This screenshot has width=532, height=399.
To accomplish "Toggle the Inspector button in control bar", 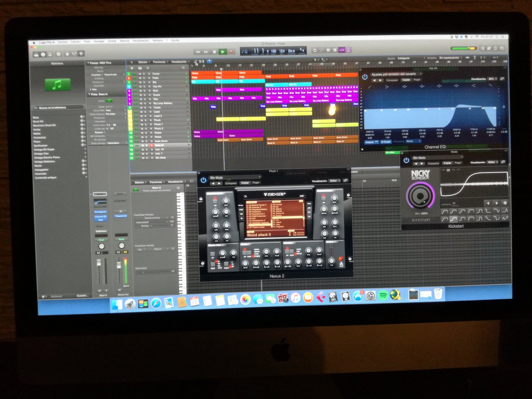I will click(x=43, y=54).
